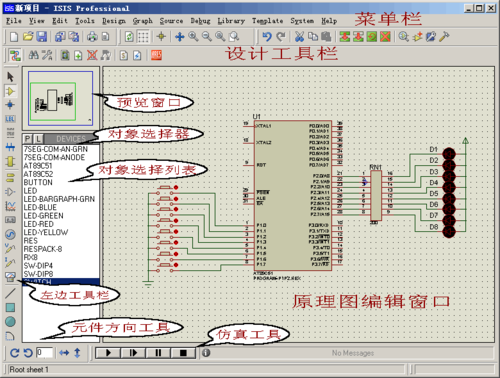Toggle the grid display button
Screen dimensions: 500x378
click(143, 36)
